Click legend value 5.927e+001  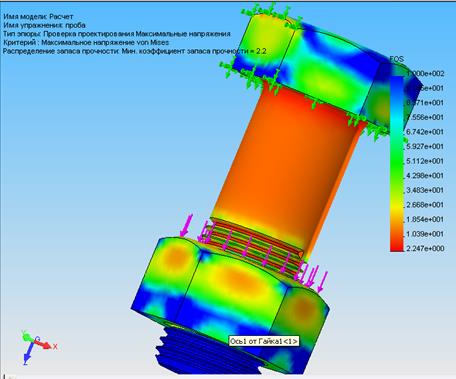425,146
